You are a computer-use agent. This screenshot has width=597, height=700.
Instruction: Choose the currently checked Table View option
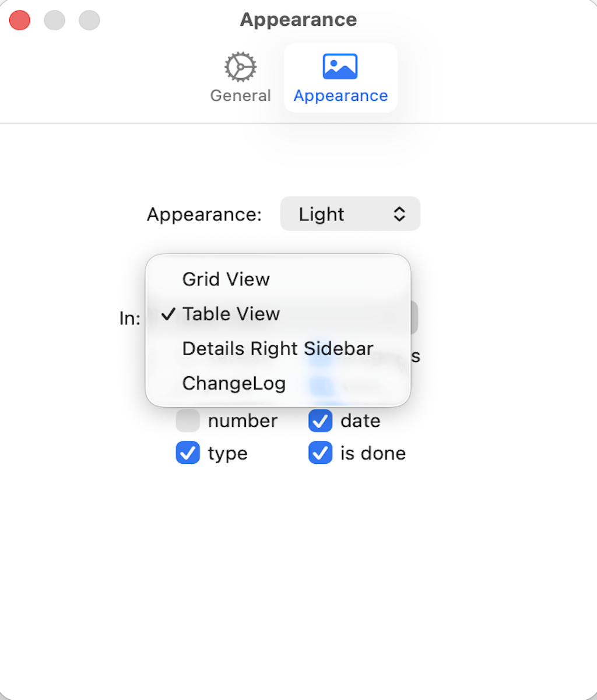(231, 314)
